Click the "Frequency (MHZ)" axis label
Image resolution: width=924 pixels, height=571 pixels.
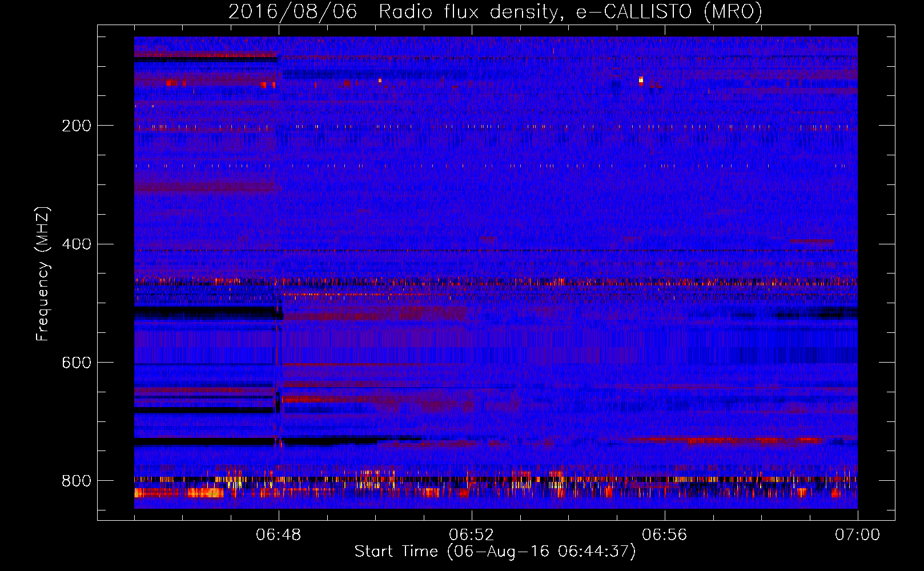[x=43, y=274]
